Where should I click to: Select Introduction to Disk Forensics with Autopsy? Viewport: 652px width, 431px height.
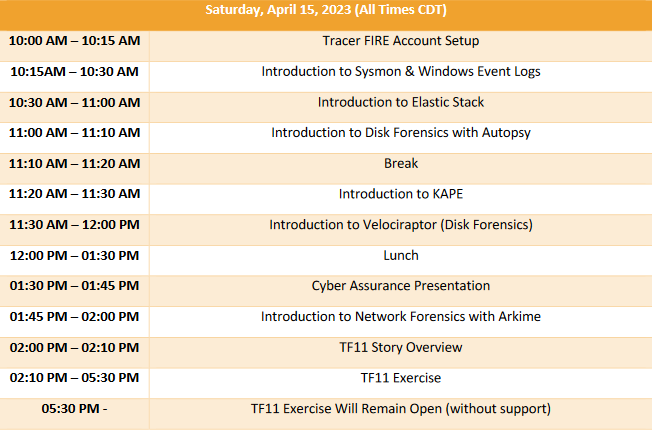click(x=400, y=133)
